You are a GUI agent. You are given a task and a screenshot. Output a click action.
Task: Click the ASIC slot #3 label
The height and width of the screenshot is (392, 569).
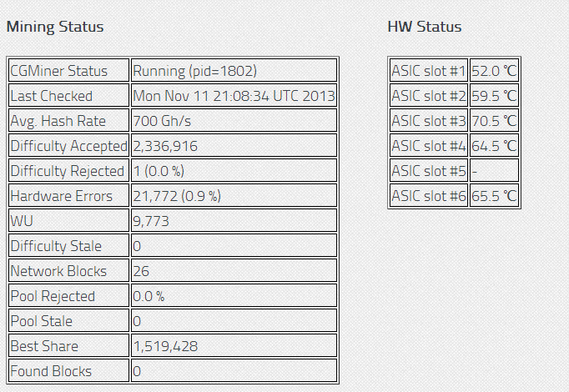click(429, 120)
